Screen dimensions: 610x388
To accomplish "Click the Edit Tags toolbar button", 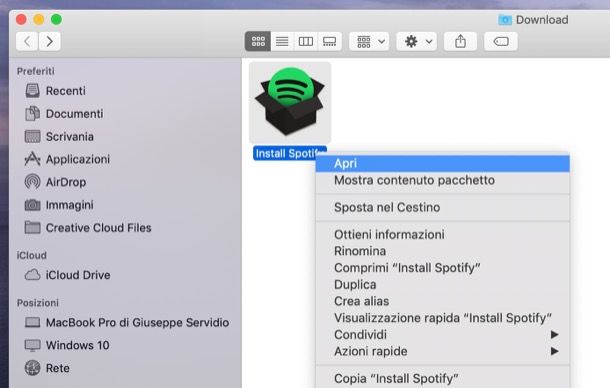I will click(x=501, y=41).
